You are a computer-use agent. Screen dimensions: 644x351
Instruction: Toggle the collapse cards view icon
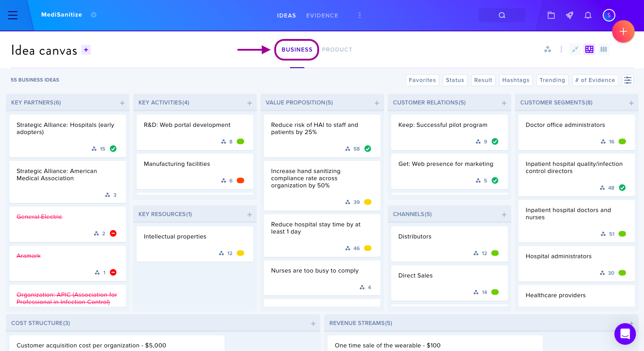click(575, 49)
